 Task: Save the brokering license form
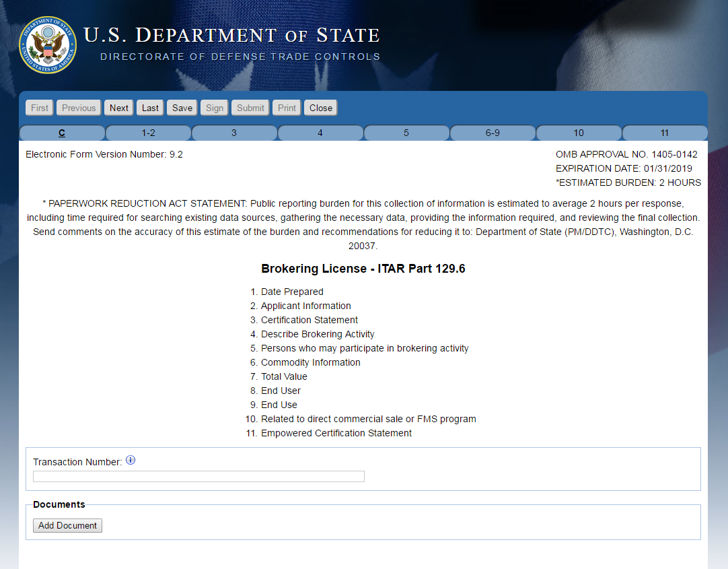pyautogui.click(x=182, y=108)
